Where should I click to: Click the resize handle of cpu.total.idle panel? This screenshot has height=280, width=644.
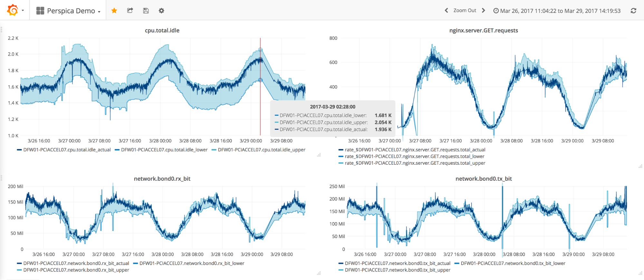tap(319, 155)
